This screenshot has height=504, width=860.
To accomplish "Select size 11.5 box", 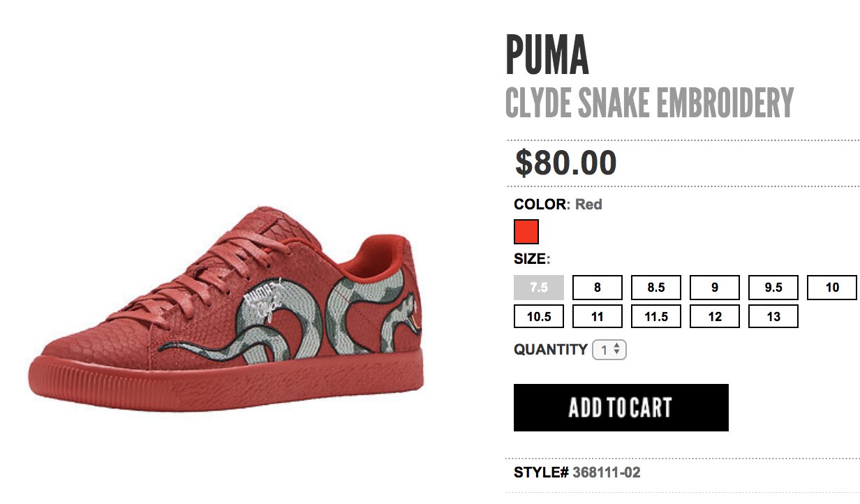I will tap(656, 316).
